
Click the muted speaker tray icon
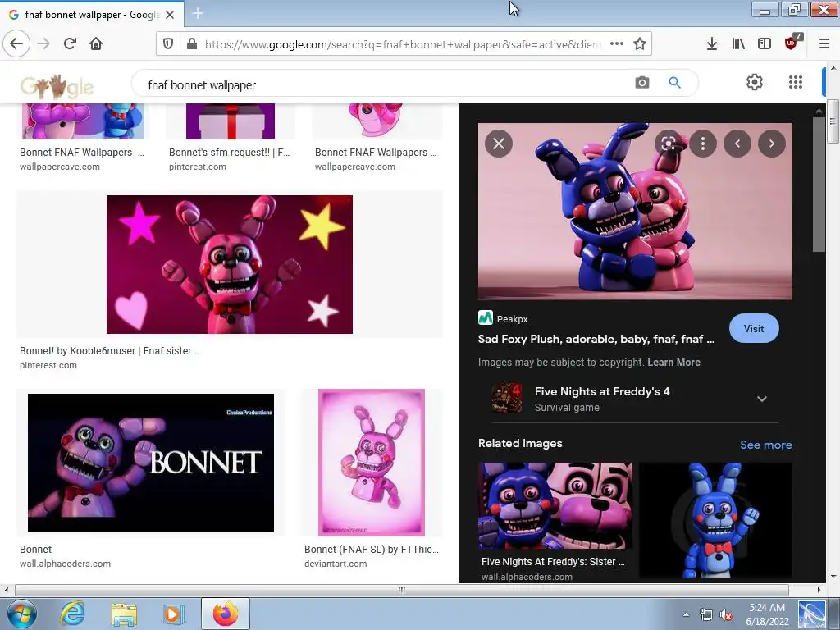pyautogui.click(x=726, y=615)
